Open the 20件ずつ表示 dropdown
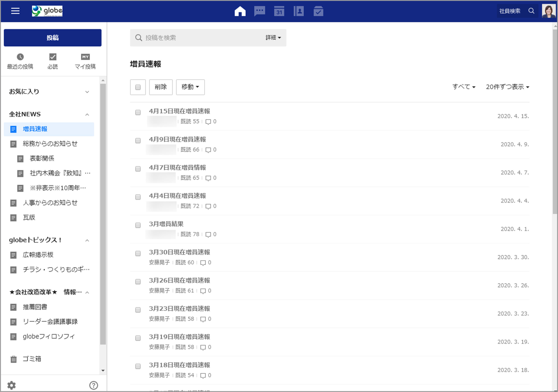This screenshot has height=392, width=558. click(507, 87)
